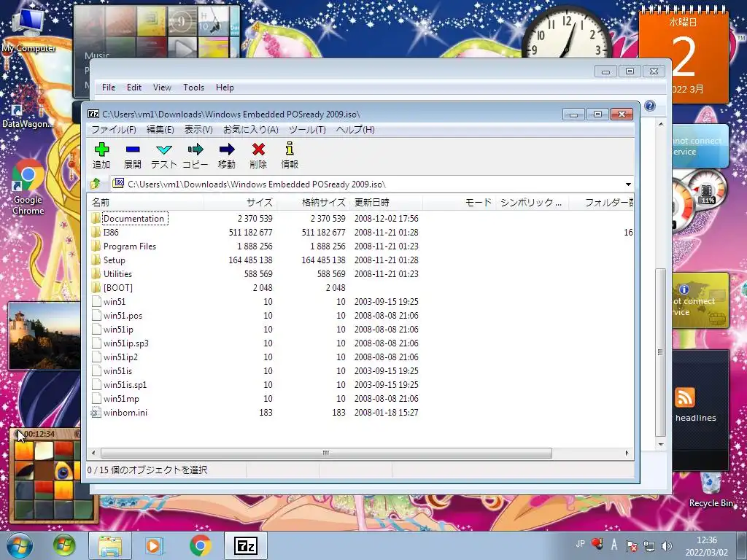Viewport: 747px width, 560px height.
Task: Sort by 格納サイズ column header
Action: point(313,203)
